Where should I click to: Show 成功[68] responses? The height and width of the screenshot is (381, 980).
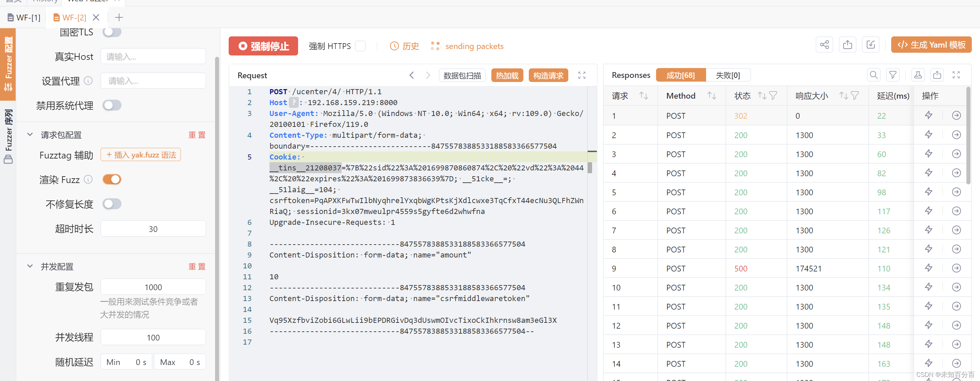681,75
